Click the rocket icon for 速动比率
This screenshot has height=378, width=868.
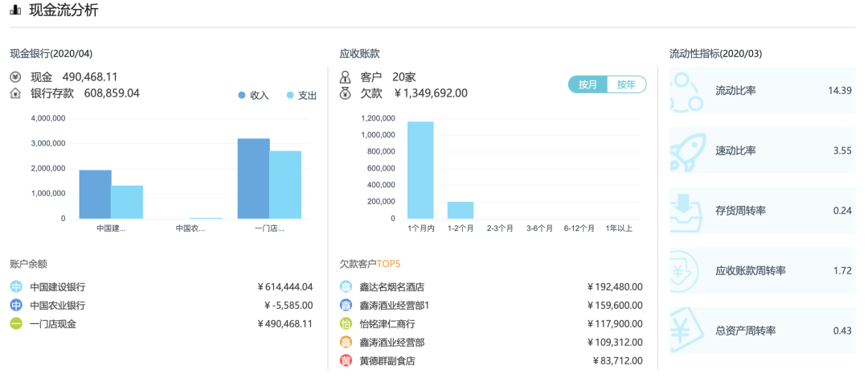coord(689,150)
